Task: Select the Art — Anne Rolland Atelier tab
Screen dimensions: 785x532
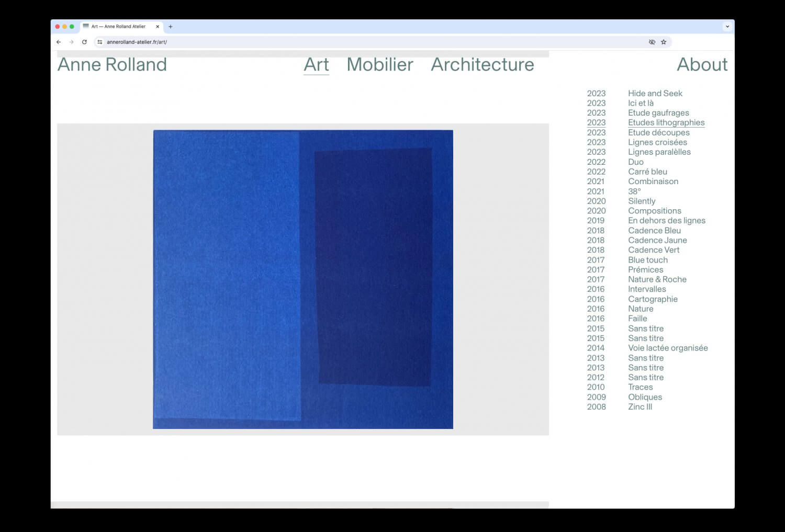Action: 121,27
